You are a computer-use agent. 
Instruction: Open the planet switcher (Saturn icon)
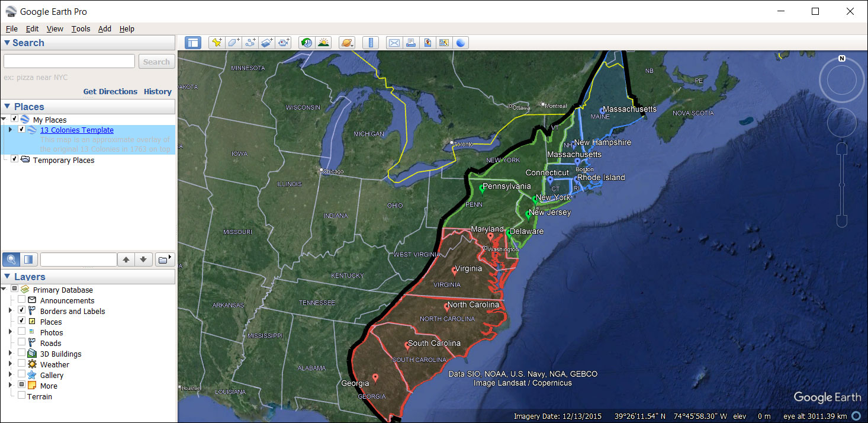pos(347,43)
